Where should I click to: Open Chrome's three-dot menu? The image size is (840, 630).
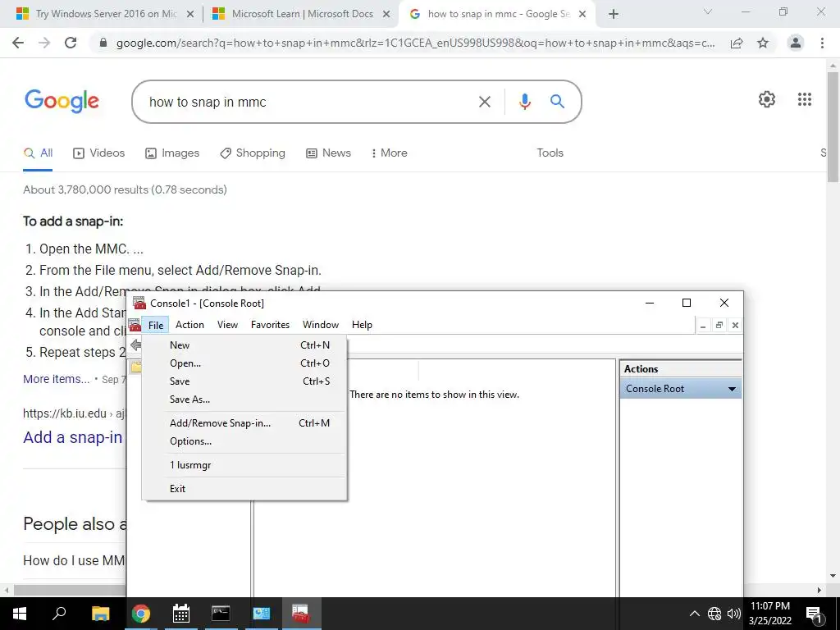coord(822,43)
